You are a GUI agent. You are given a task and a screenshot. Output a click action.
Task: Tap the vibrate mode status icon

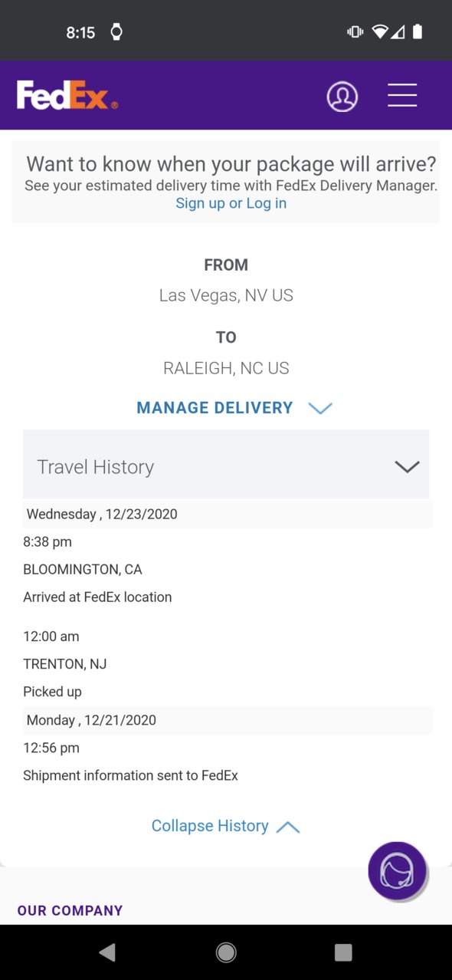[x=355, y=31]
